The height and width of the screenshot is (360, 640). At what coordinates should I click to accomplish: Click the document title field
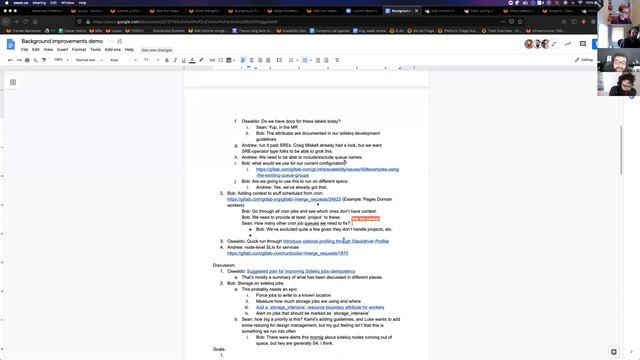coord(62,41)
